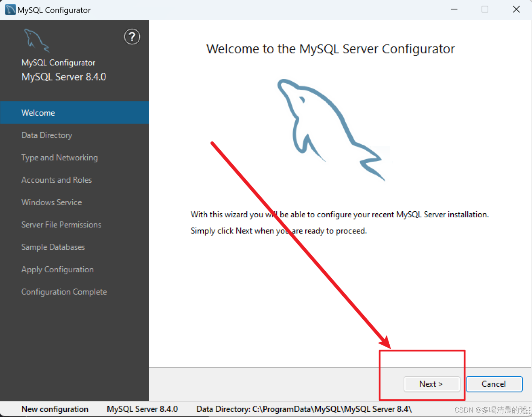Open the help question mark icon
Viewport: 532px width, 417px height.
coord(132,37)
